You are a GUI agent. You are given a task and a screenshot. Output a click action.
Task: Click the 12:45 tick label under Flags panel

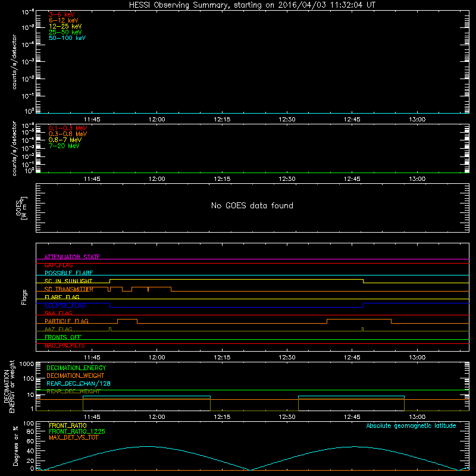point(352,358)
